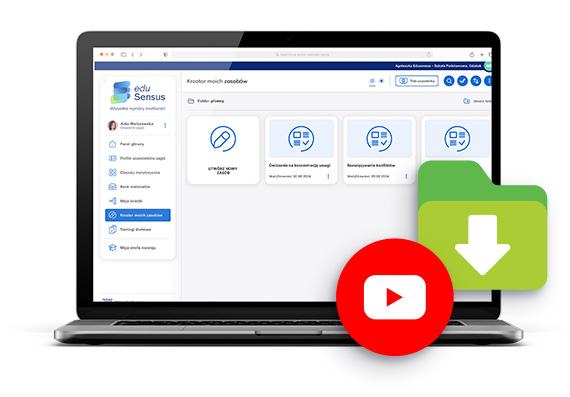Click the round blue search magnifier button
The width and height of the screenshot is (570, 397).
pyautogui.click(x=449, y=81)
